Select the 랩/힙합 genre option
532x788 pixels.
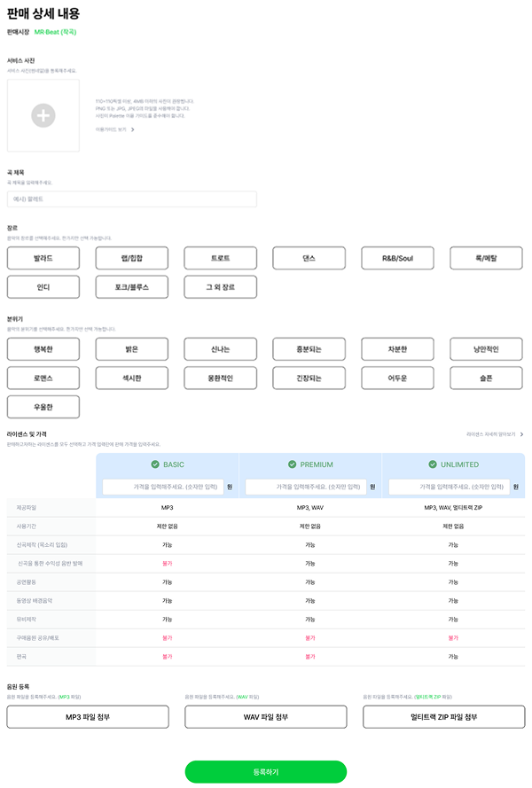pos(132,258)
